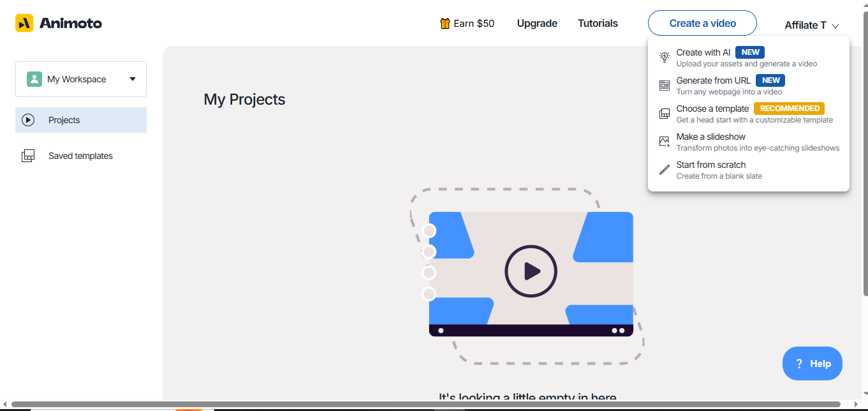Click the chevron next to Affilate T
Screen dimensions: 868x411
[835, 26]
